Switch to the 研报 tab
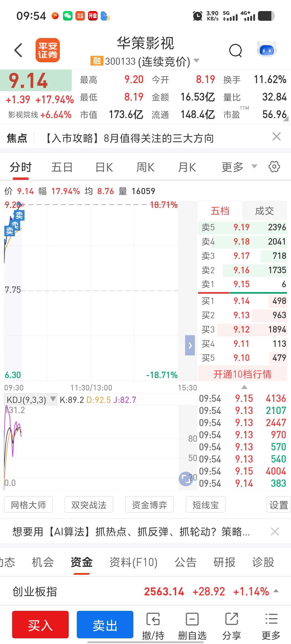This screenshot has width=291, height=644. pyautogui.click(x=224, y=562)
